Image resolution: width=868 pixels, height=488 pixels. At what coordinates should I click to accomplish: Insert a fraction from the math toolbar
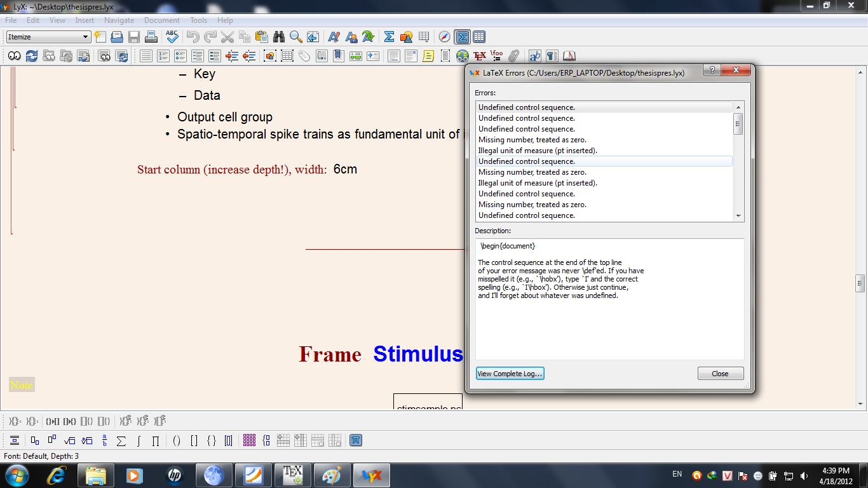point(105,440)
